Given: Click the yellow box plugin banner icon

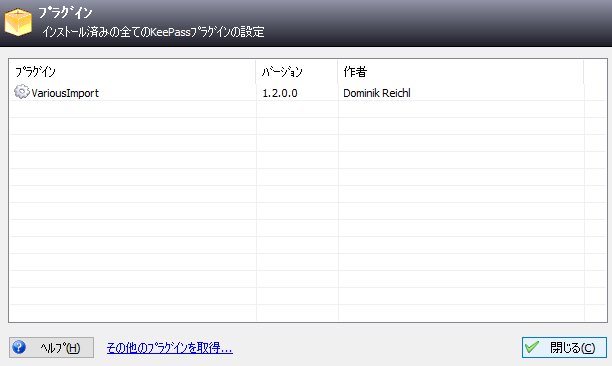Looking at the screenshot, I should click(18, 22).
